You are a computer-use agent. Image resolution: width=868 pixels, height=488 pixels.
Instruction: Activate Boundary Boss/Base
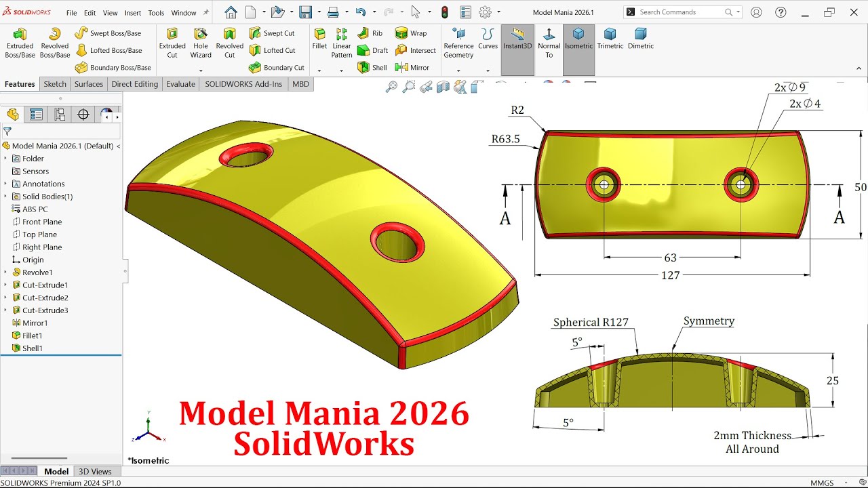point(113,68)
